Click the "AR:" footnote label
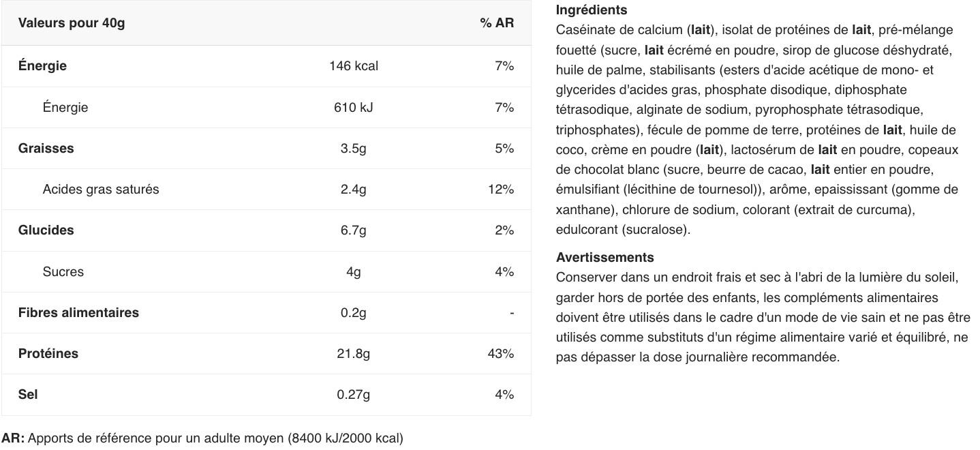 13,438
